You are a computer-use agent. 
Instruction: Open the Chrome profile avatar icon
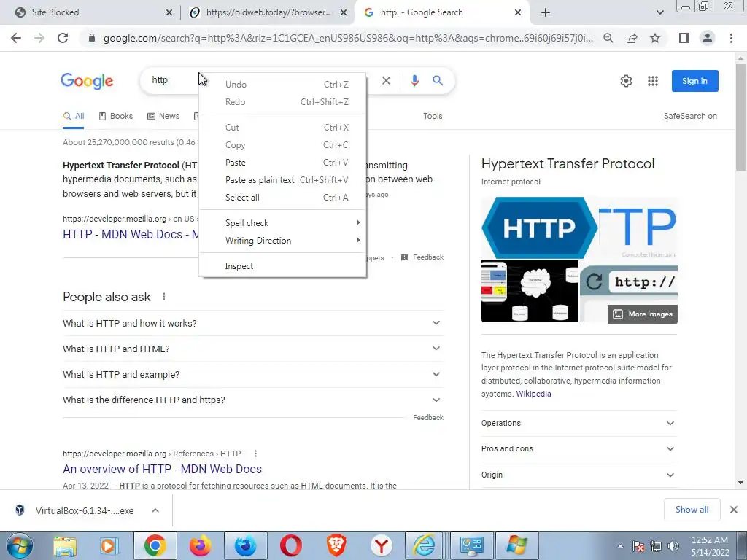click(x=708, y=38)
